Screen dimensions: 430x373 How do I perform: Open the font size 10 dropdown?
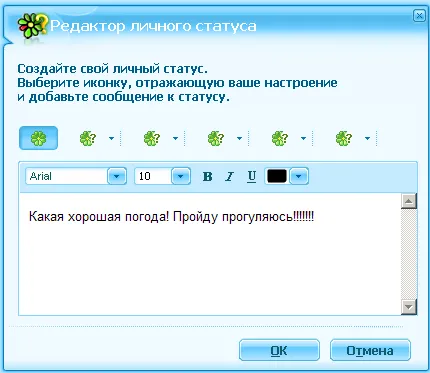181,176
